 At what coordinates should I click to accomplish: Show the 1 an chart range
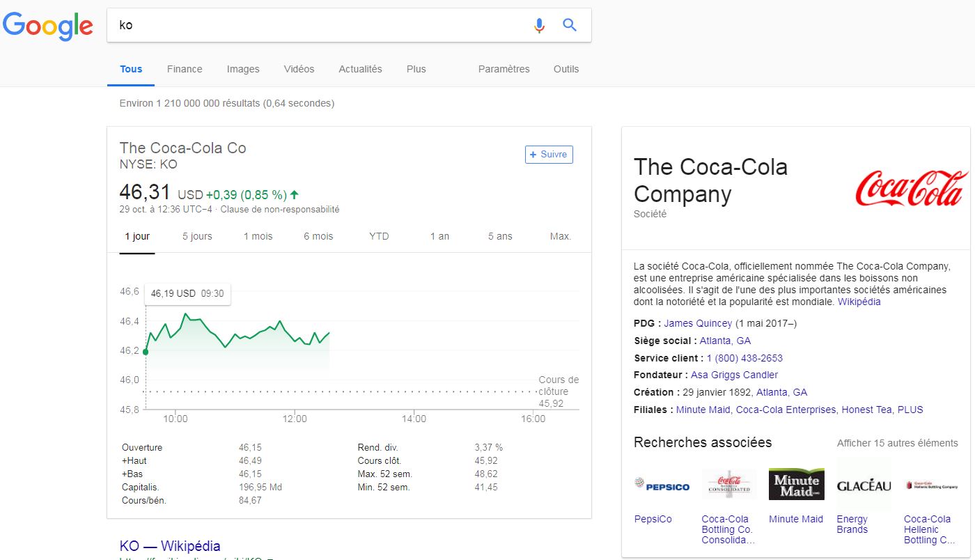[439, 236]
